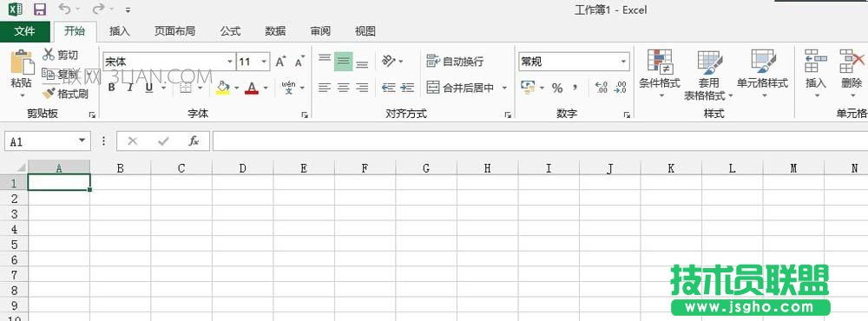Viewport: 868px width, 321px height.
Task: Click the 剪切 (Cut) scissors button
Action: click(x=61, y=55)
